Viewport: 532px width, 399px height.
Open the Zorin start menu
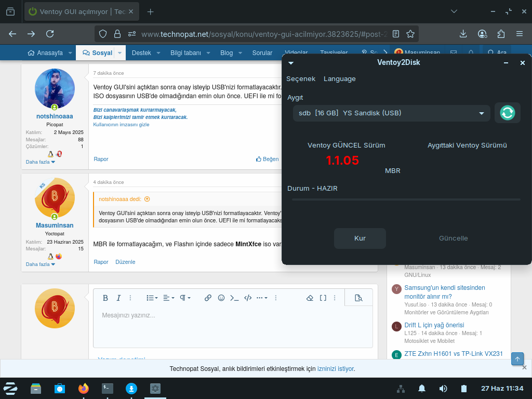tap(10, 389)
